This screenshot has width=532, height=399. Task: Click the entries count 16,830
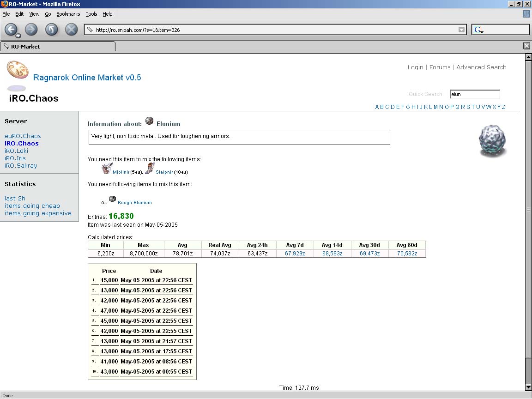point(121,216)
